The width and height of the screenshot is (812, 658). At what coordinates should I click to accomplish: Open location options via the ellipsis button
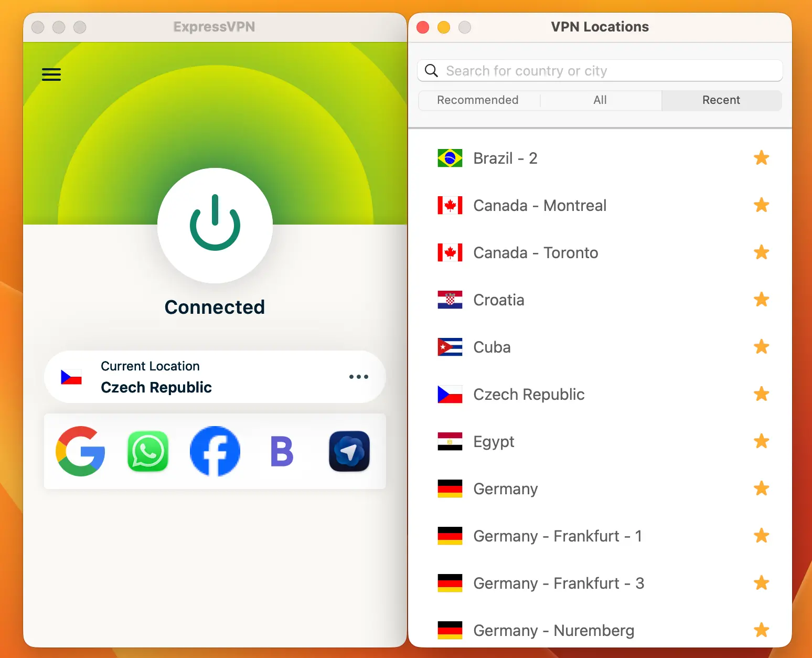point(358,377)
